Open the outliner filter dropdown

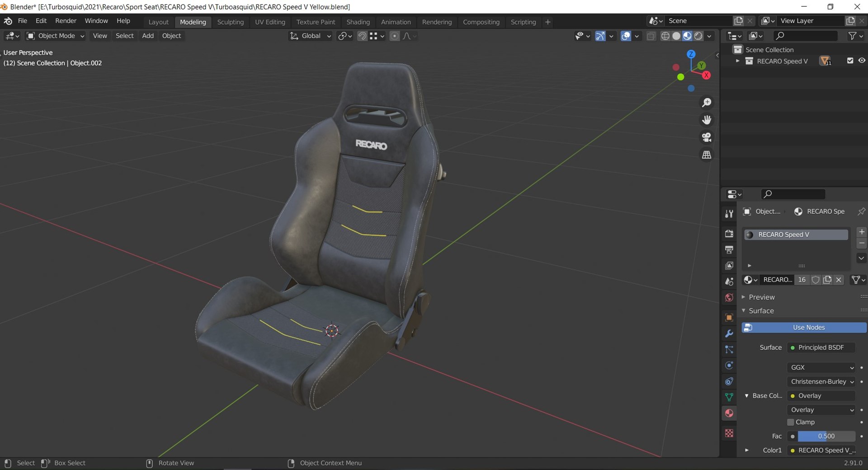pos(855,36)
